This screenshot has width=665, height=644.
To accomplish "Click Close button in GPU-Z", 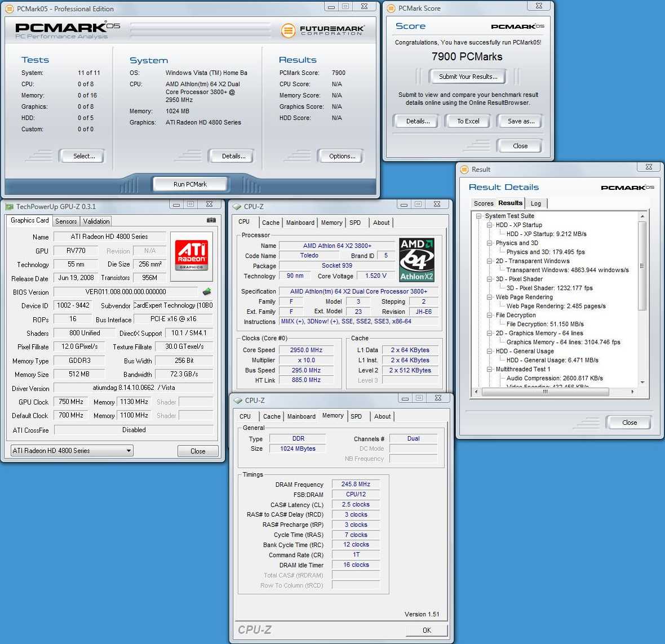I will 198,451.
